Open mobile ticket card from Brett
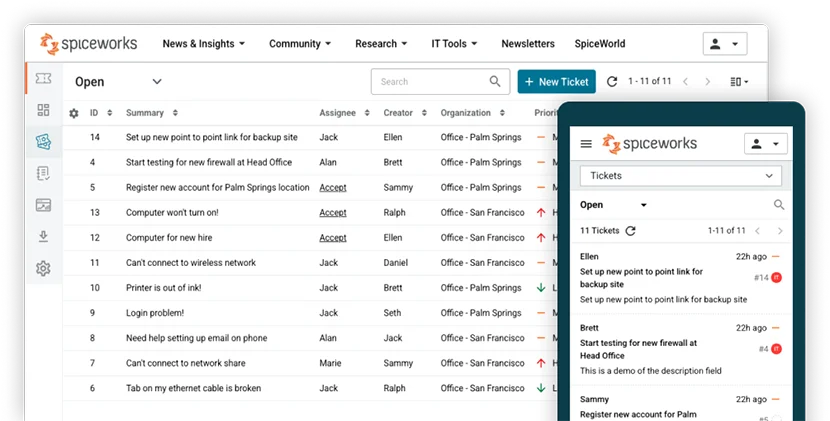Screen dimensions: 830x421 pos(680,350)
